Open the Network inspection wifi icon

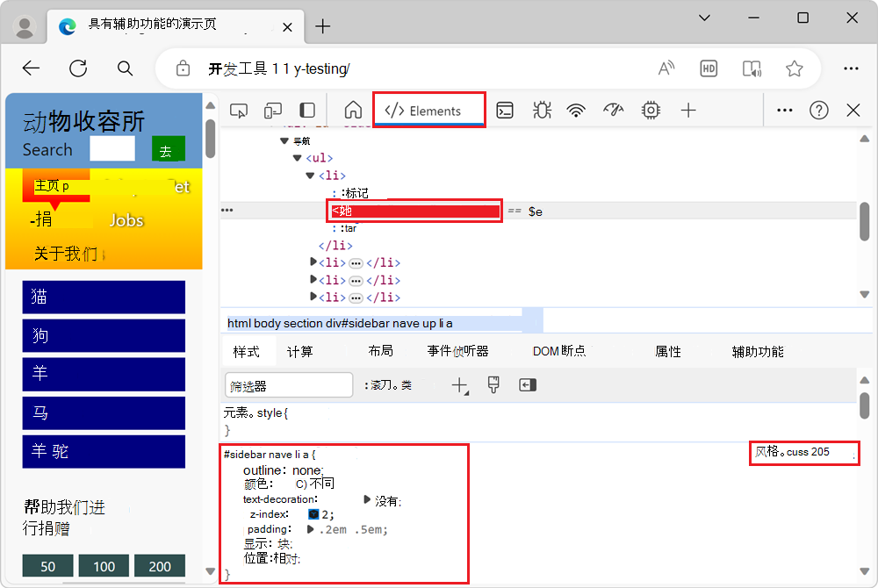576,110
